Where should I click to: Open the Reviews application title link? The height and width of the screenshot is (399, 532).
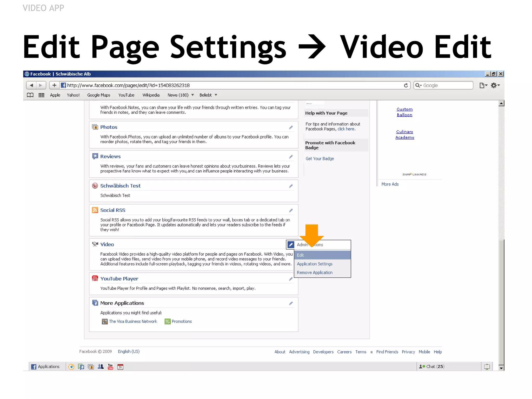coord(110,156)
